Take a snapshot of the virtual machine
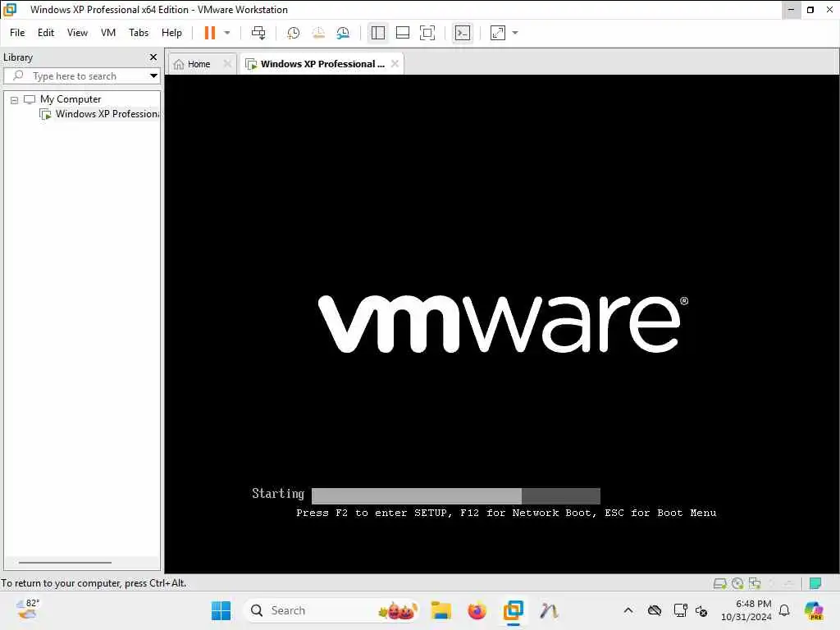Screen dimensions: 840x630 pos(293,33)
